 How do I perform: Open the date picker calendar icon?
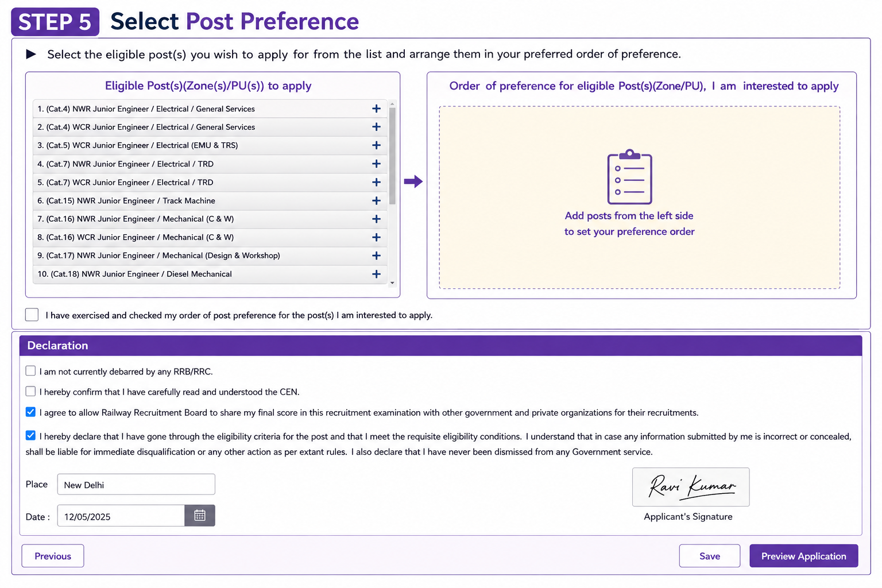tap(200, 516)
